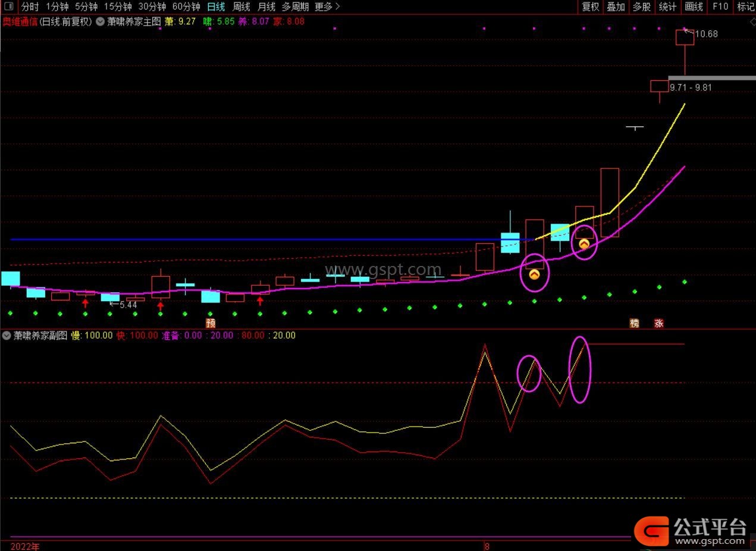
Task: Click the month 8 marker on date axis
Action: 487,546
